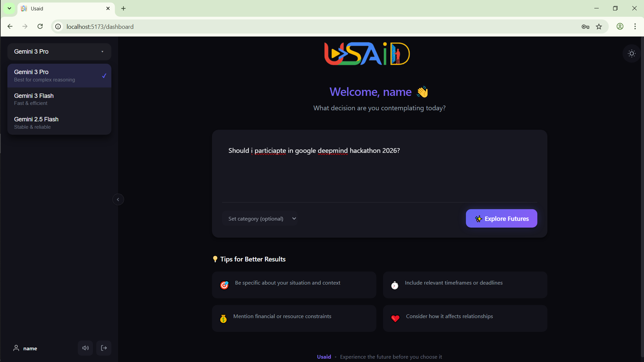Viewport: 644px width, 362px height.
Task: View site information icon in address bar
Action: tap(58, 26)
